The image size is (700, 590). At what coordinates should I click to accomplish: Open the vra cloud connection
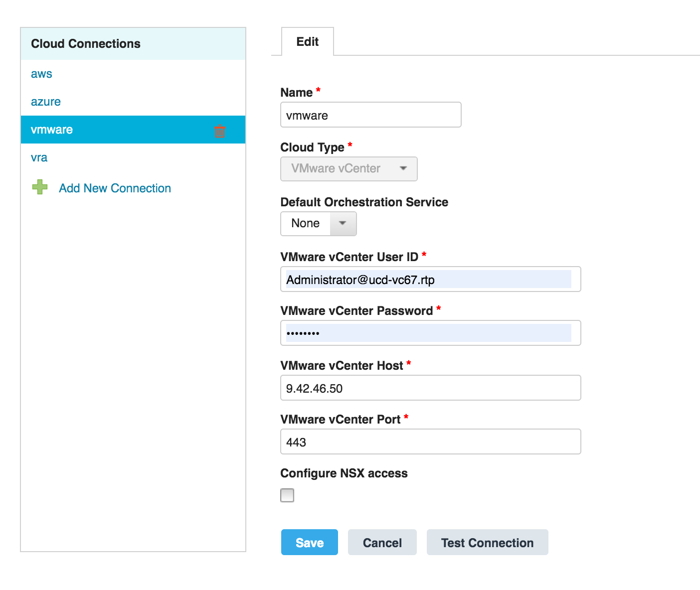[39, 157]
